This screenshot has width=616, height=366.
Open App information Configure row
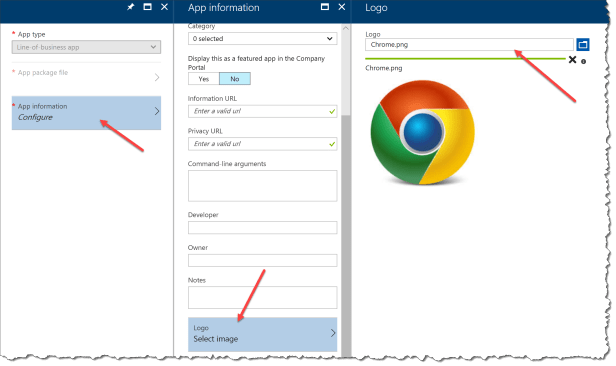tap(86, 113)
